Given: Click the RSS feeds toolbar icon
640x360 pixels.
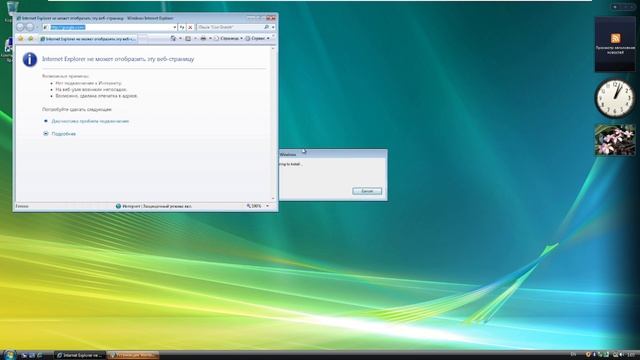Looking at the screenshot, I should click(188, 38).
